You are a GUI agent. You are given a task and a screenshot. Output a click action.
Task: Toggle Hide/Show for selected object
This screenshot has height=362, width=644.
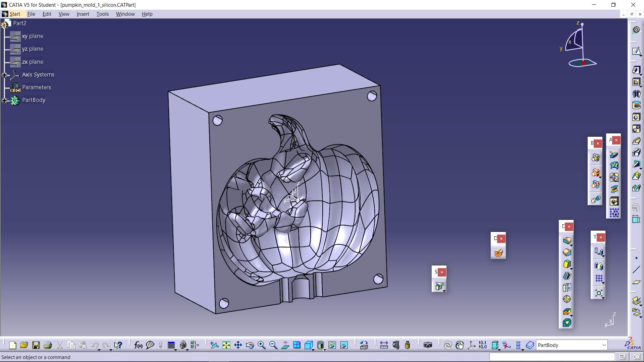pyautogui.click(x=332, y=345)
